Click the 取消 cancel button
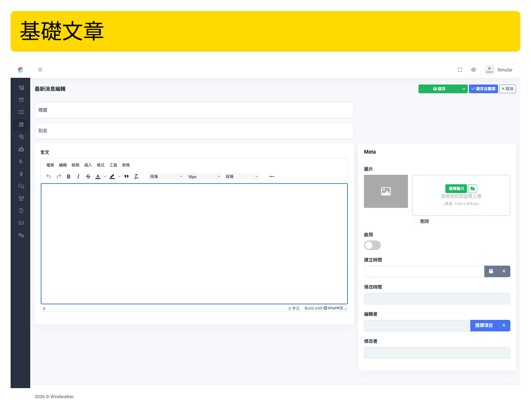 [x=508, y=89]
